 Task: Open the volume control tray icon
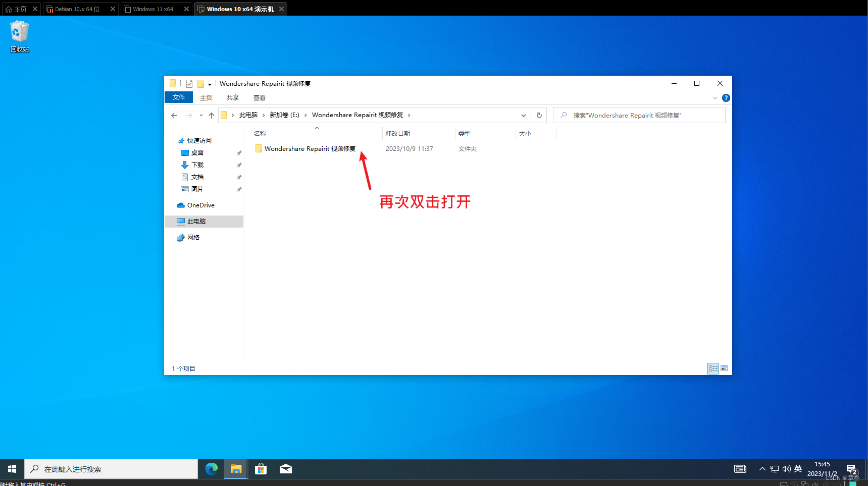click(786, 469)
